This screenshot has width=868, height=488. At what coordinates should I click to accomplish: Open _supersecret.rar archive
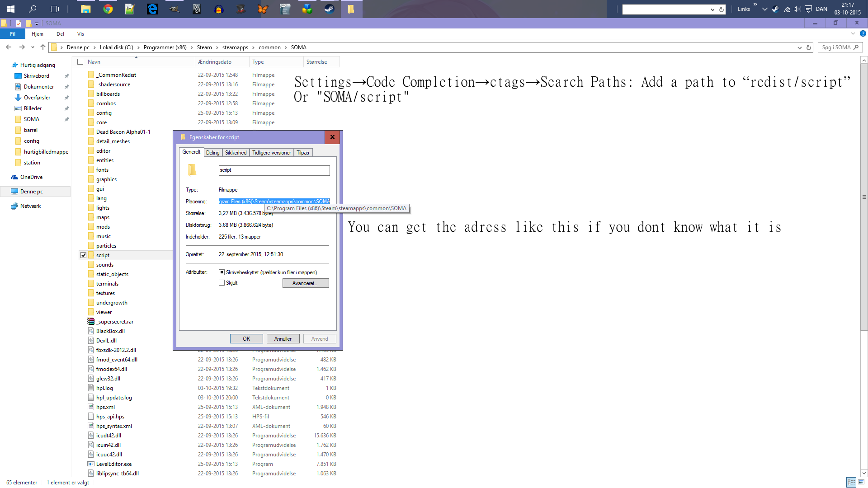tap(114, 322)
